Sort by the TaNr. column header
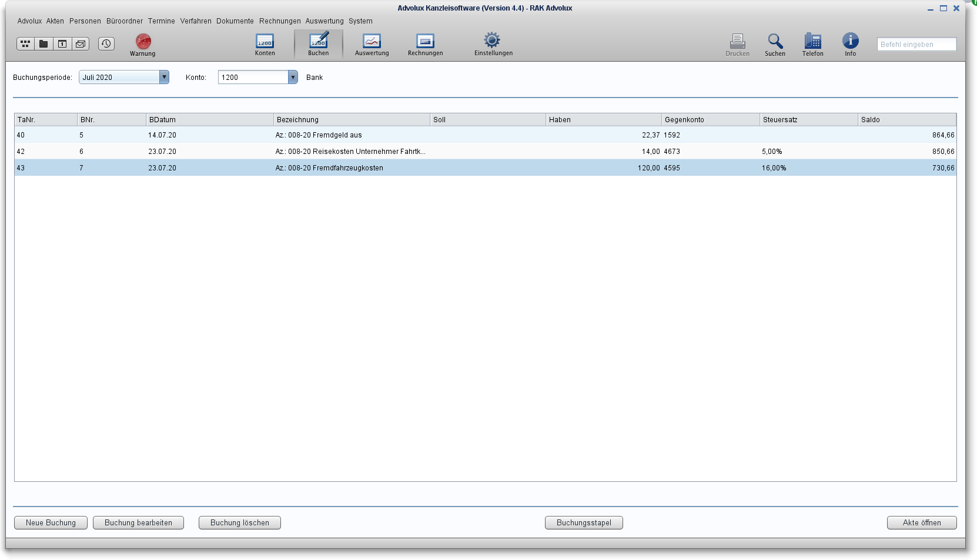This screenshot has height=560, width=977. (46, 119)
